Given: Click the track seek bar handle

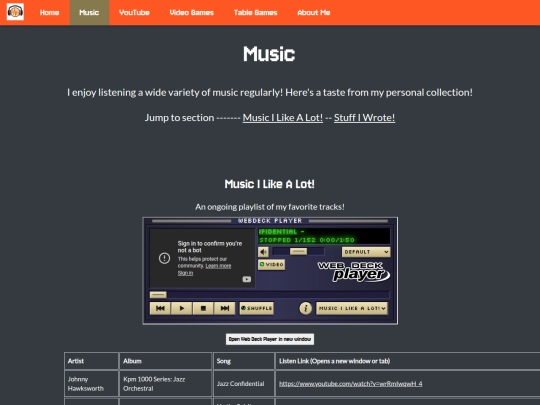Looking at the screenshot, I should 158,295.
